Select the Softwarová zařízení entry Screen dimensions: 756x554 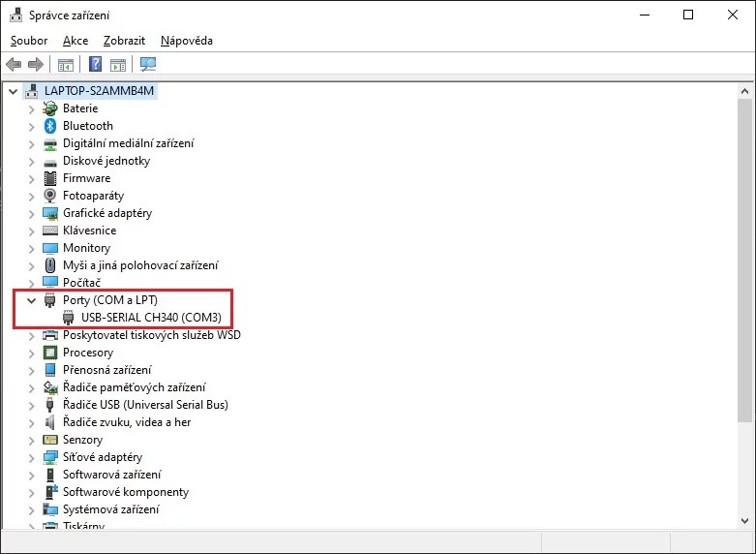(x=112, y=475)
